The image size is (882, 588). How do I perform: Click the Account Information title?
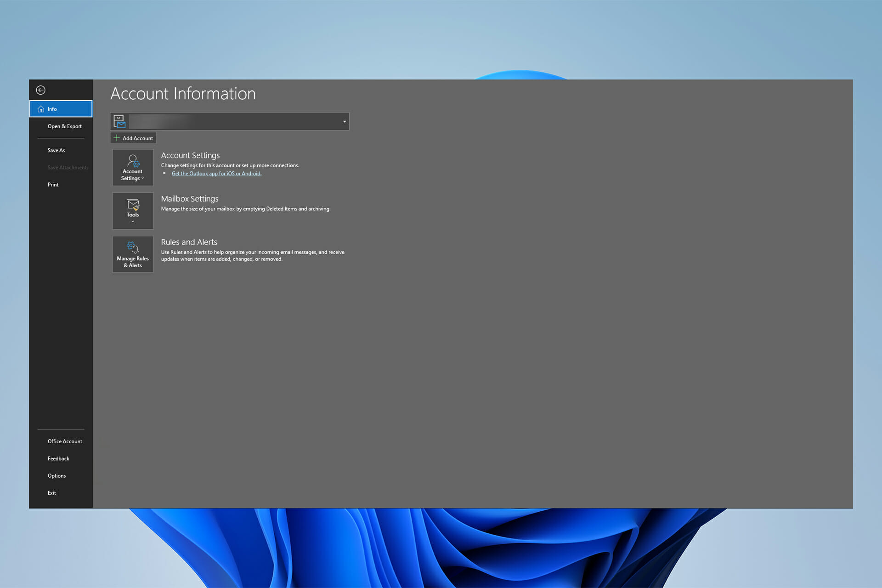[183, 94]
